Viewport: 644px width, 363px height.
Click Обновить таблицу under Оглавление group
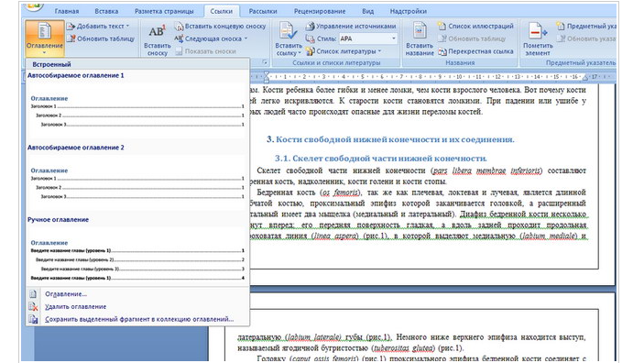[x=101, y=38]
